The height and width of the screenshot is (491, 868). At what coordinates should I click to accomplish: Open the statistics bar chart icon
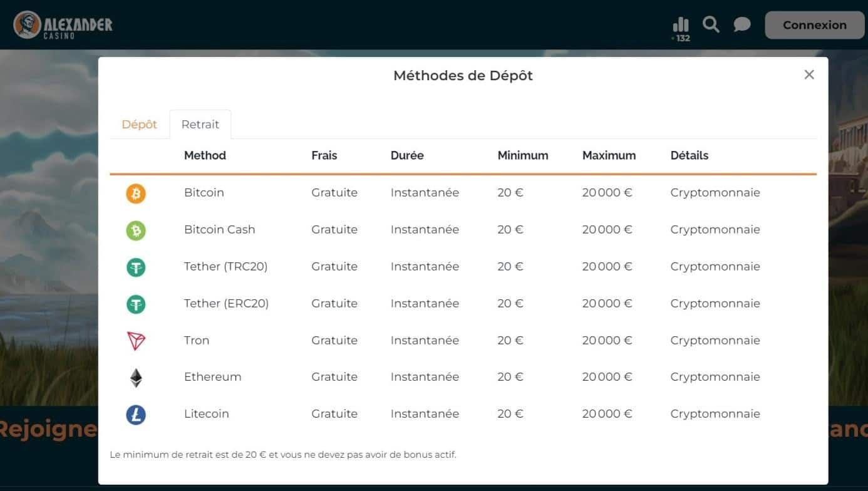click(681, 24)
